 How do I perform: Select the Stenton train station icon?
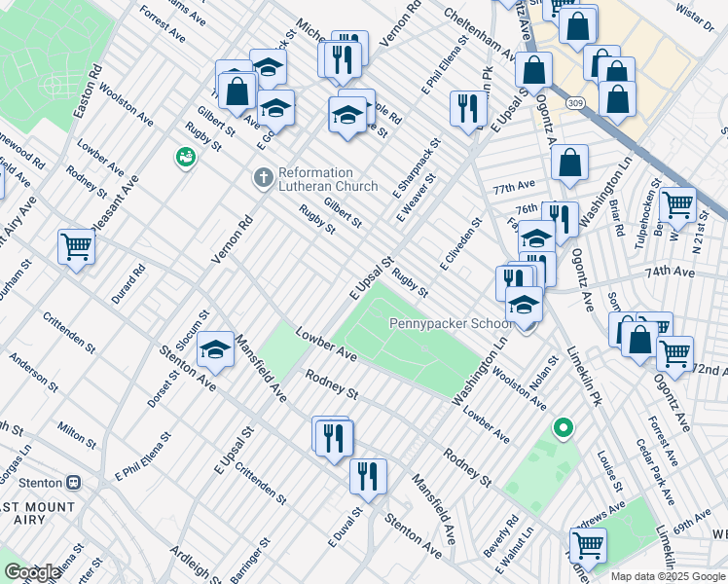pos(74,483)
